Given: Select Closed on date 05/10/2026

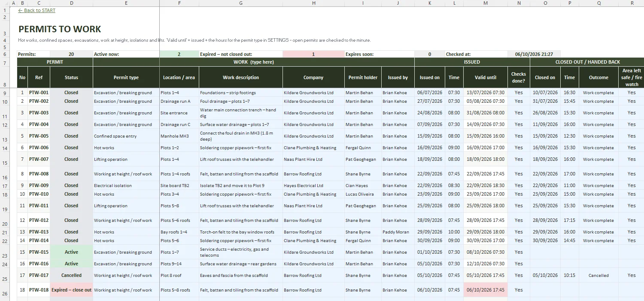Looking at the screenshot, I should 545,275.
